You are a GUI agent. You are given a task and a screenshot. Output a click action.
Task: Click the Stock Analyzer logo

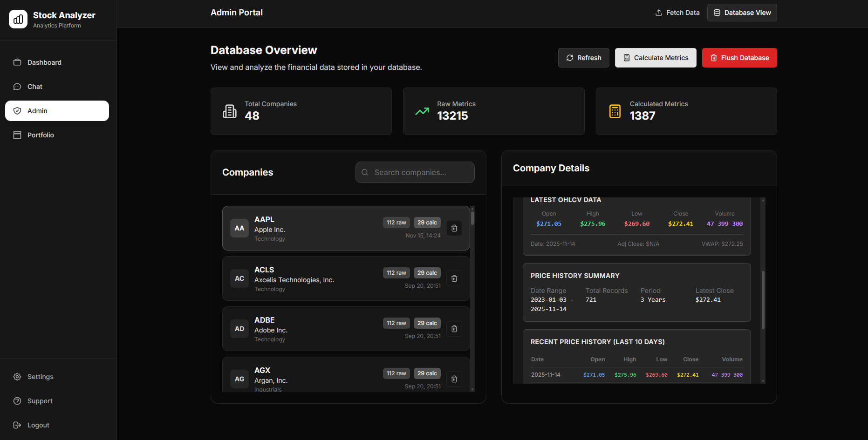coord(18,19)
